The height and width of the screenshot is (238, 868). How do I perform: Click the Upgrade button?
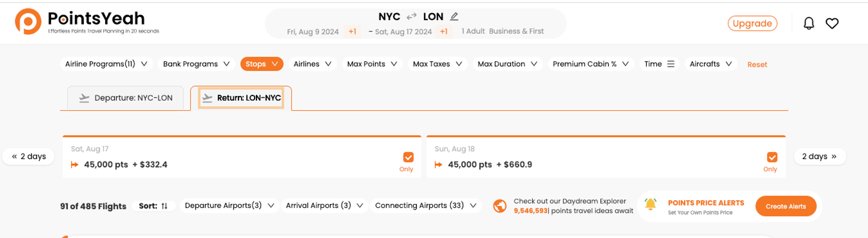(753, 23)
